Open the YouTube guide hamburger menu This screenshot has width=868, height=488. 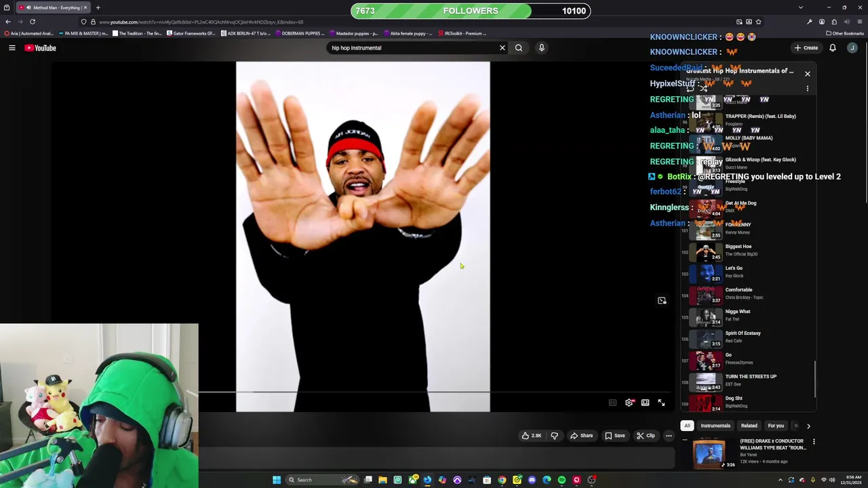coord(12,47)
